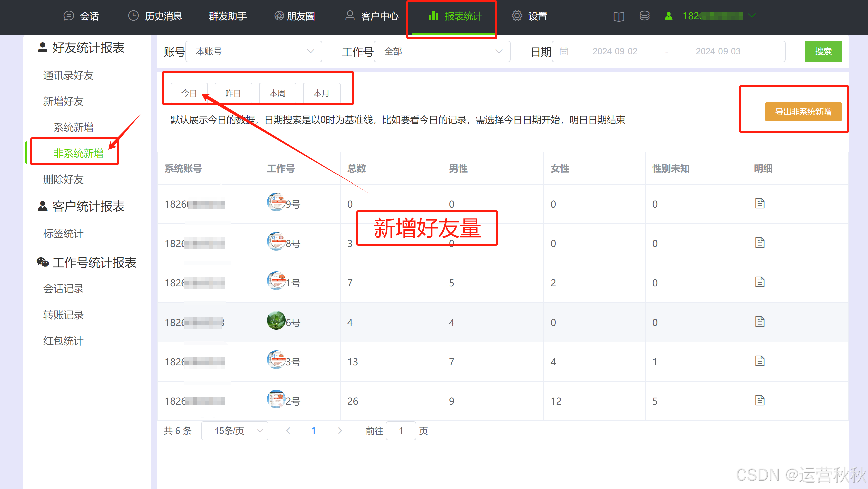The height and width of the screenshot is (489, 868).
Task: Open the 15条/页 page size dropdown
Action: coord(234,431)
